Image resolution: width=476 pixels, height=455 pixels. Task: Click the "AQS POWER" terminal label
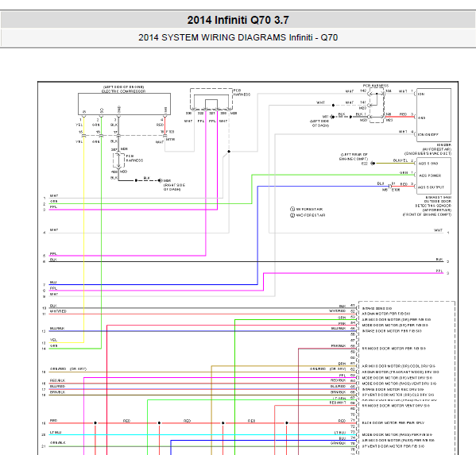[x=430, y=175]
